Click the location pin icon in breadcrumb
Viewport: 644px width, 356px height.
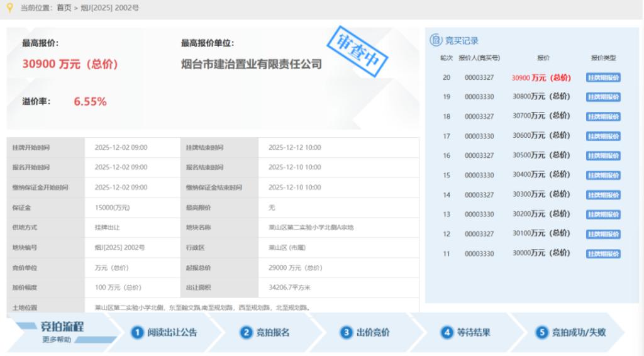click(x=9, y=8)
